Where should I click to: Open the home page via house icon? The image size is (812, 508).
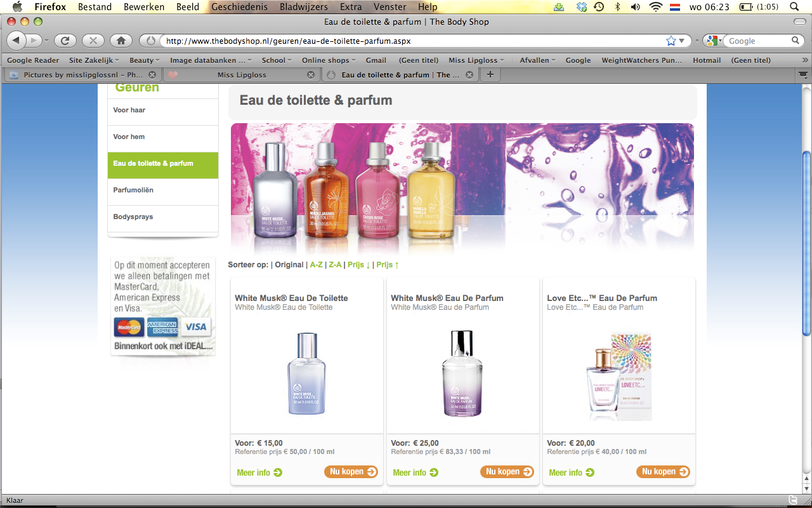coord(121,41)
